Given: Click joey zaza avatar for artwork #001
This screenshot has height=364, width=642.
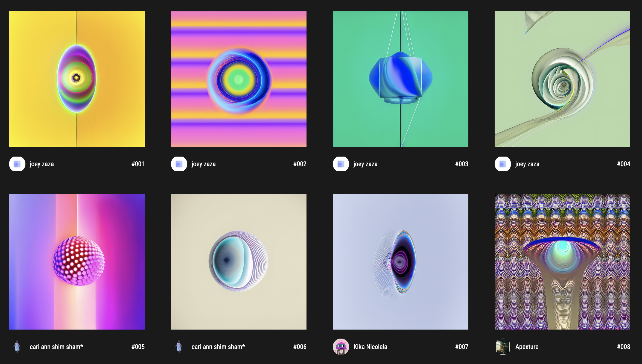Looking at the screenshot, I should point(17,164).
